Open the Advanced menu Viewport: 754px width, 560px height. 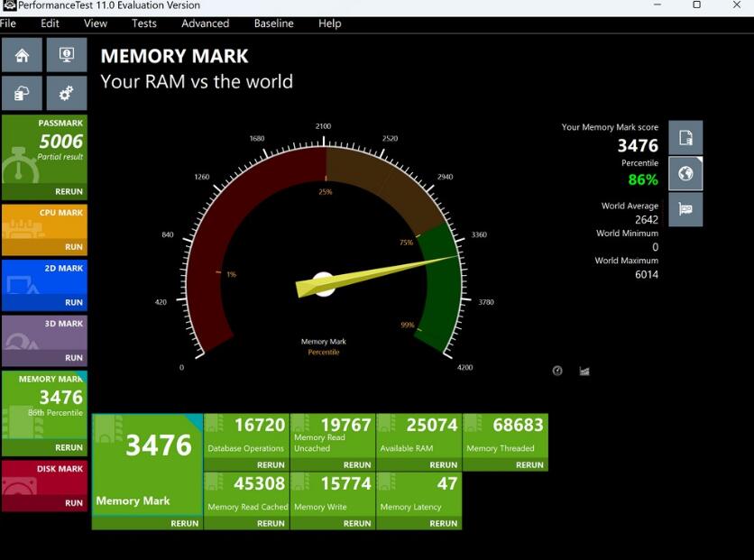click(205, 23)
